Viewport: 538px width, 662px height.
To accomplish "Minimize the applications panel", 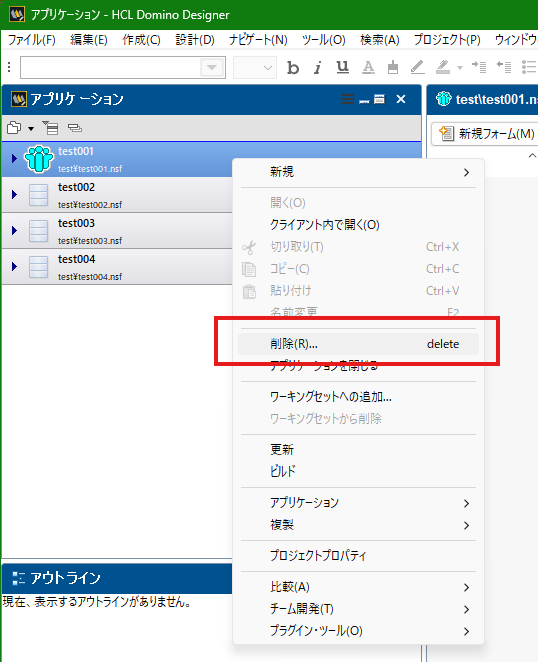I will pos(364,100).
